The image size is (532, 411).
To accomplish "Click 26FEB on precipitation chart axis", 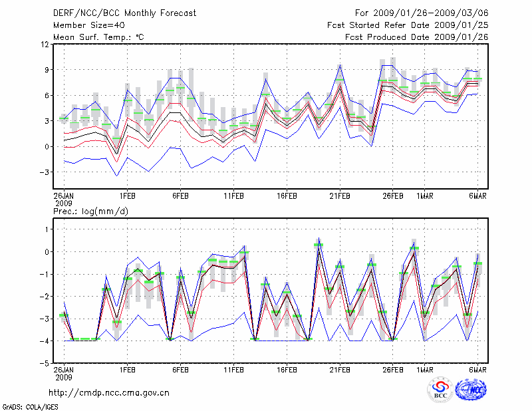I will (x=393, y=369).
